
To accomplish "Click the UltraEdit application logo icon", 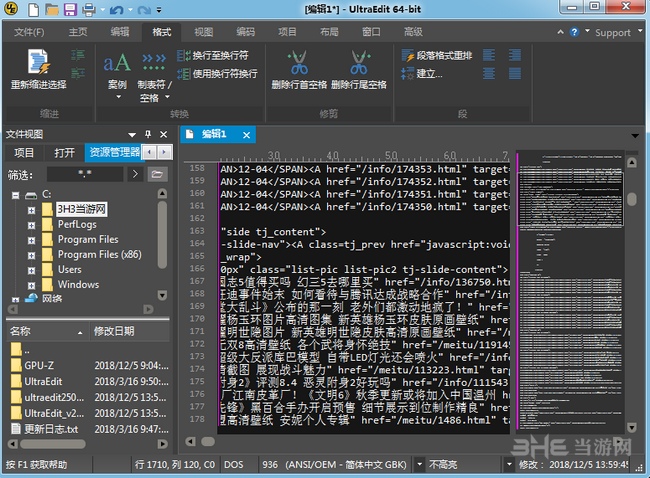I will [x=10, y=8].
